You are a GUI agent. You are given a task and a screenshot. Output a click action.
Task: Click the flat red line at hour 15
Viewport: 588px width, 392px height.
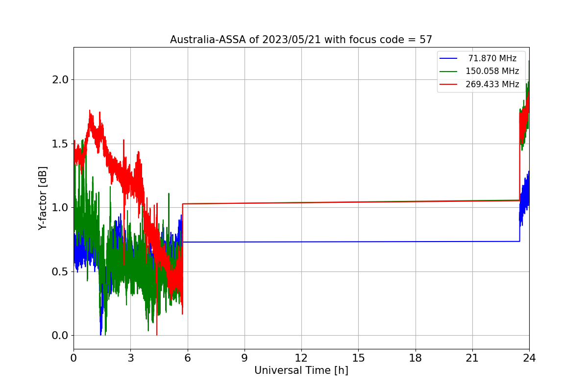[x=358, y=202]
